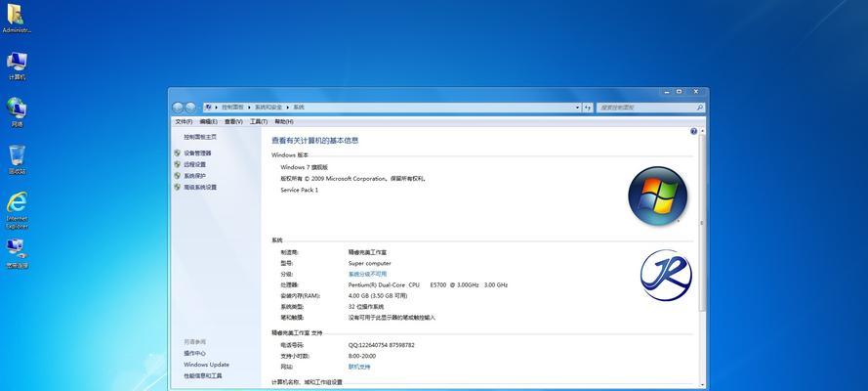868x391 pixels.
Task: Click the Microsoft Corporation copyright line
Action: point(353,179)
